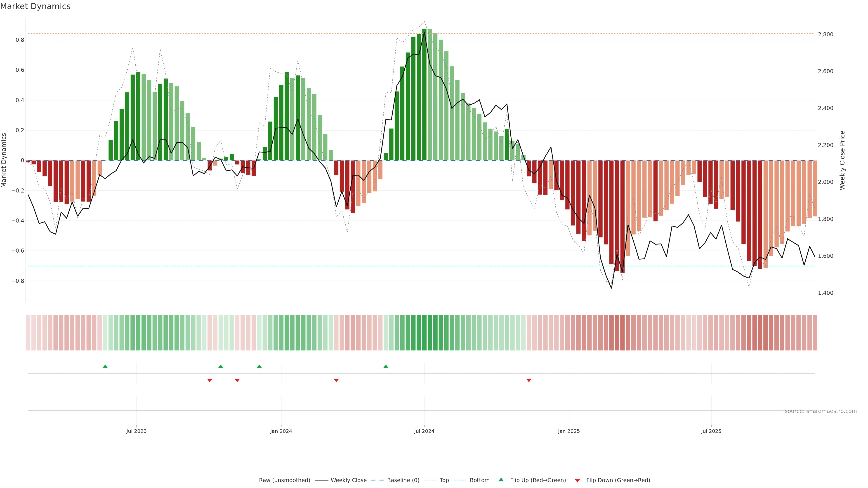Click the leftmost green flip-up triangle marker
Screen dimensions: 868x488
point(105,366)
